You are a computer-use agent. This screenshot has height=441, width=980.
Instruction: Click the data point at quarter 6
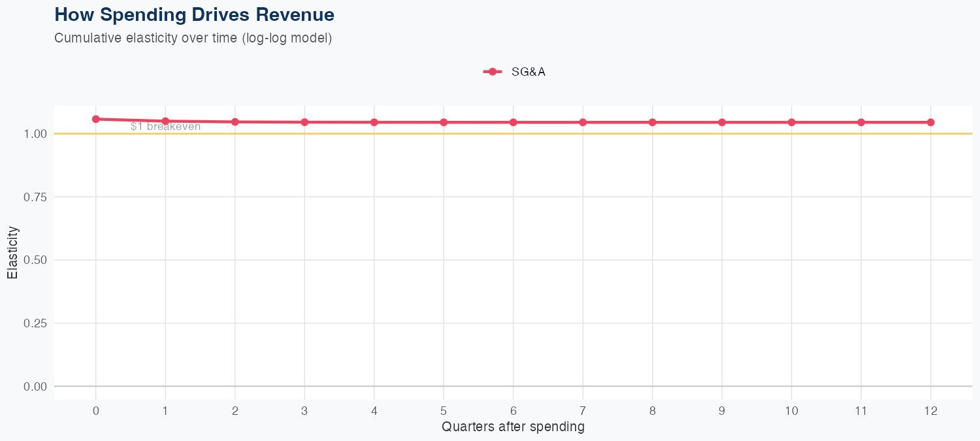click(x=514, y=122)
